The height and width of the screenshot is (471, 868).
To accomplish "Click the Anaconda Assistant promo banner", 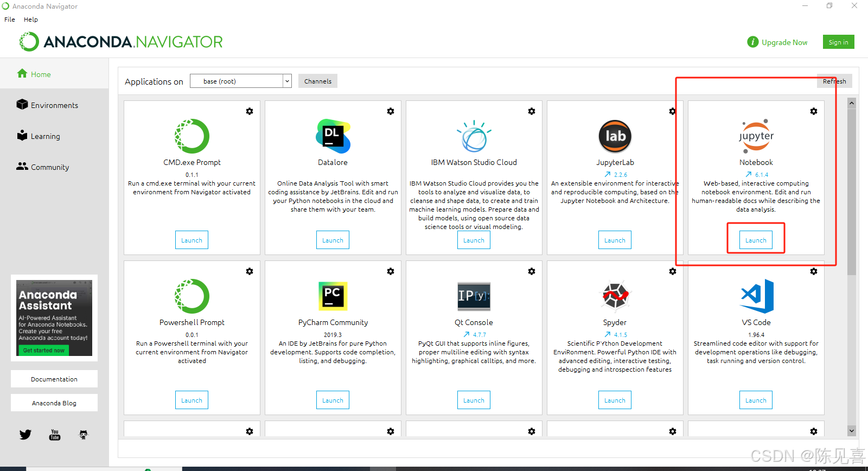I will 54,318.
